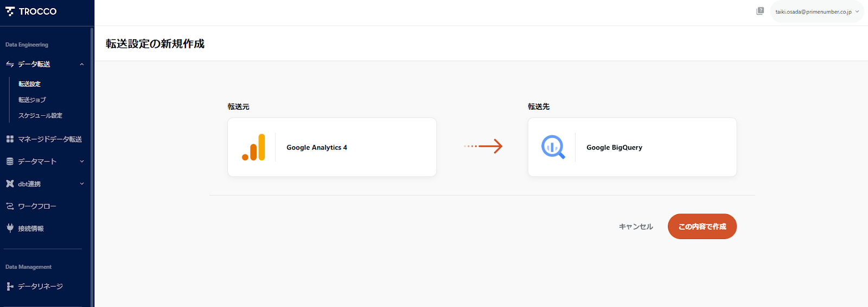
Task: Click the 接続情報 plug icon
Action: click(10, 228)
